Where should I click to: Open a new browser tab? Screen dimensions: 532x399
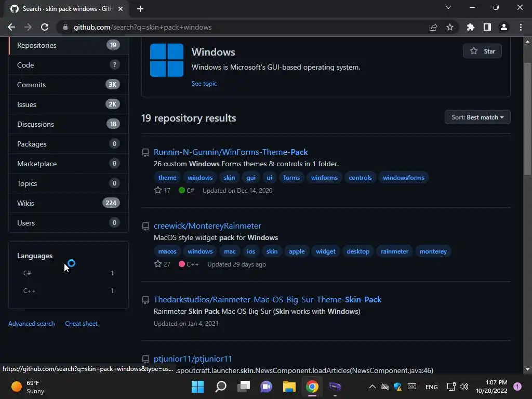pos(140,9)
